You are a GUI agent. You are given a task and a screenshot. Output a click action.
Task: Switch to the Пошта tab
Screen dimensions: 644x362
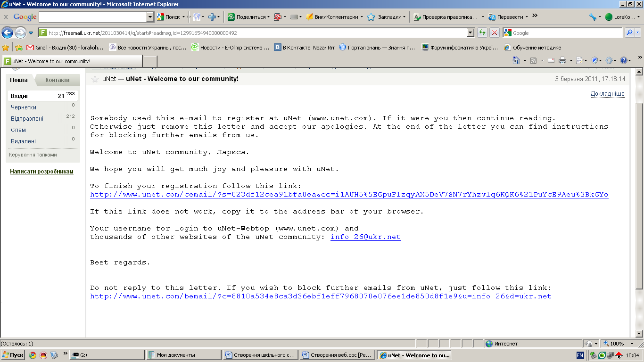(19, 80)
